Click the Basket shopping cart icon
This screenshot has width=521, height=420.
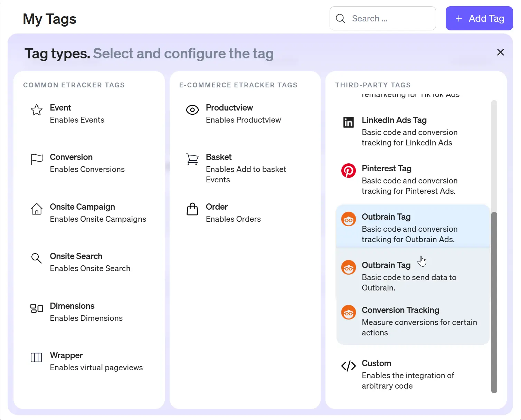(x=192, y=159)
